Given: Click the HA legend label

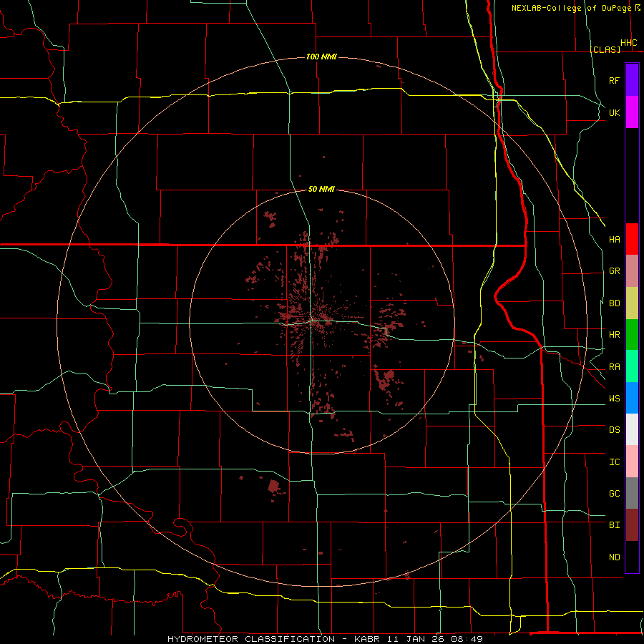Looking at the screenshot, I should [615, 240].
